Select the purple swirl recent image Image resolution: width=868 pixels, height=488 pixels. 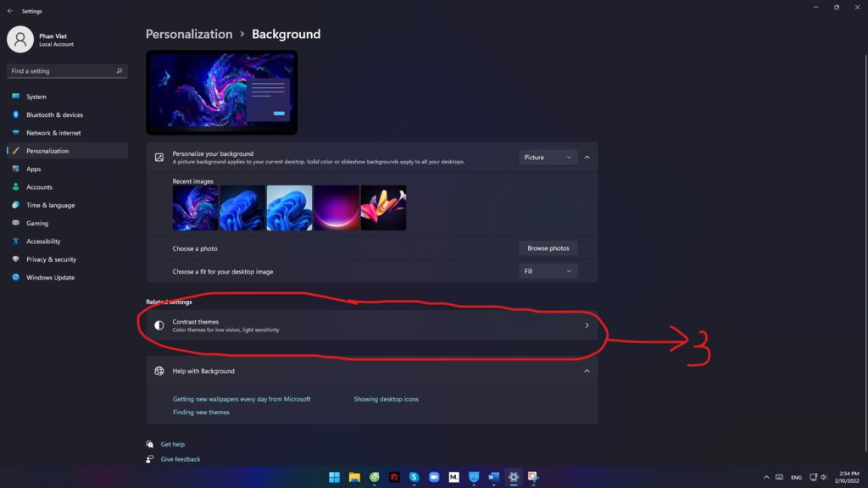click(195, 208)
